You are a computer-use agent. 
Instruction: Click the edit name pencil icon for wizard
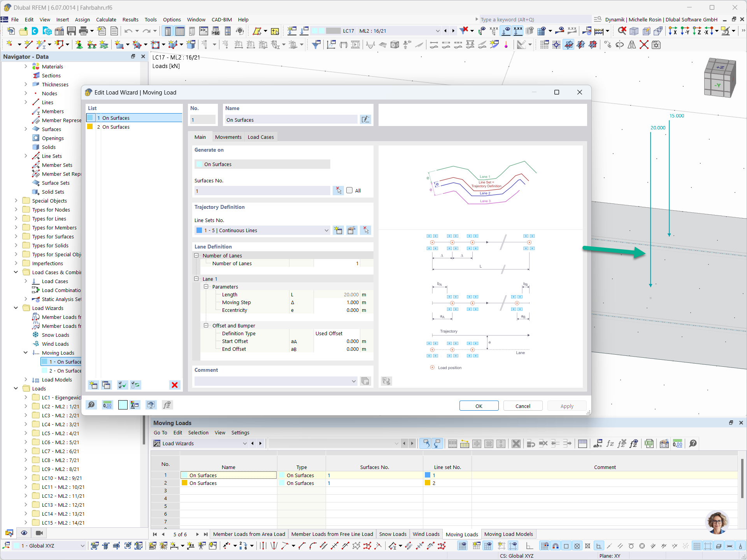[366, 119]
